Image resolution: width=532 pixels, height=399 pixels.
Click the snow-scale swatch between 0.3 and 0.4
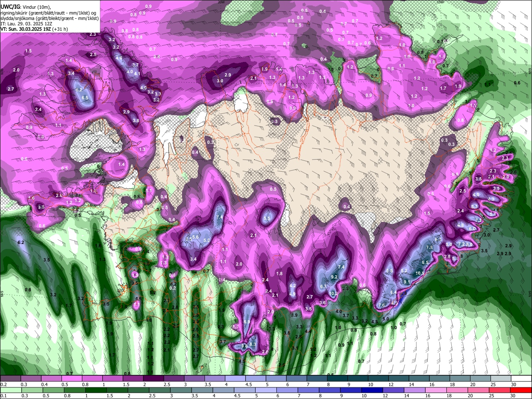click(x=31, y=378)
